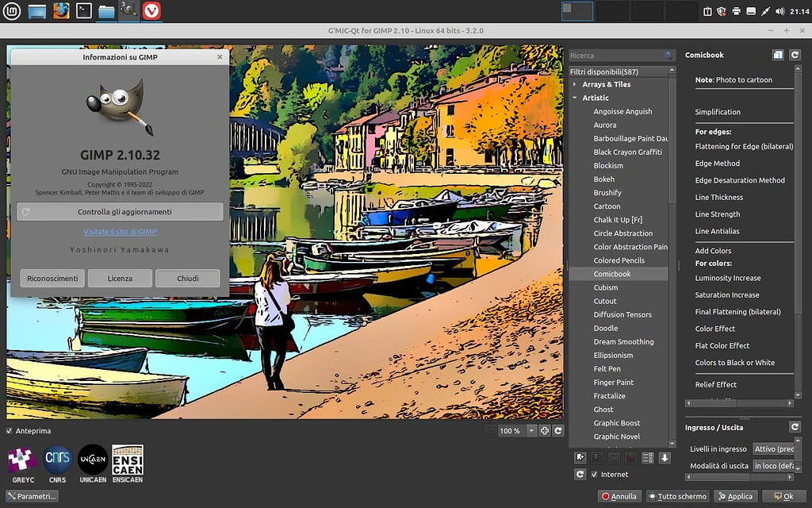Apply the filter with the Applica button
This screenshot has height=508, width=812.
pyautogui.click(x=734, y=495)
